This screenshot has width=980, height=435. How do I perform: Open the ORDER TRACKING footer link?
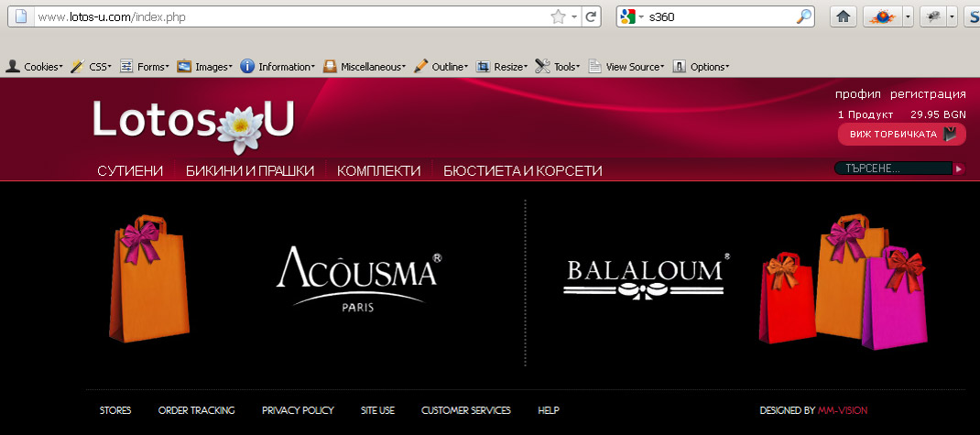point(196,410)
